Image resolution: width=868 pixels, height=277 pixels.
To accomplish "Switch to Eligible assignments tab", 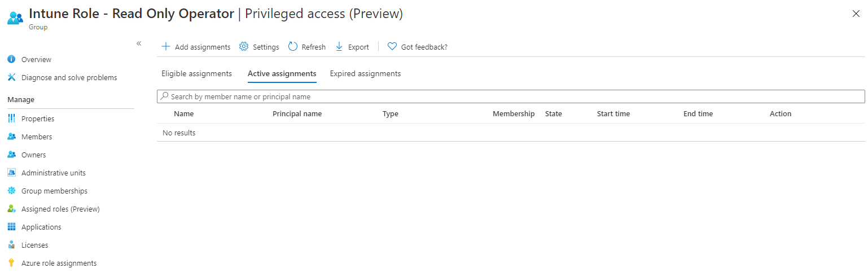I will 196,74.
